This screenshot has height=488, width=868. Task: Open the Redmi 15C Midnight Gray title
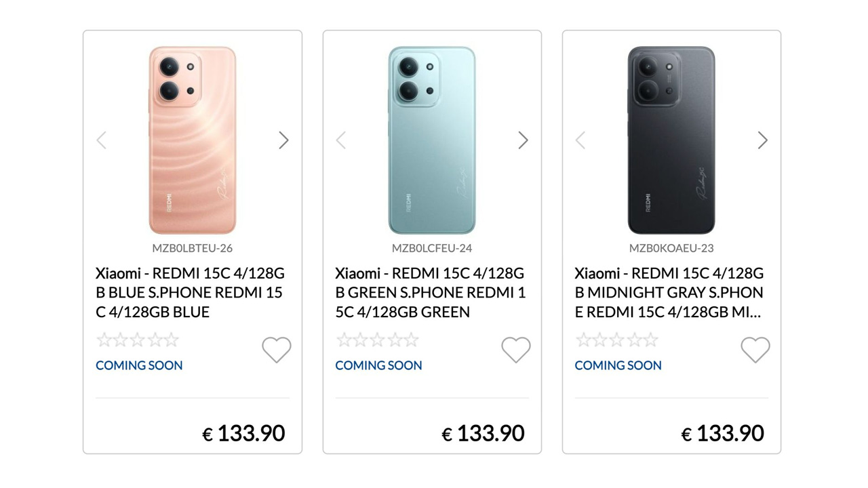point(669,293)
